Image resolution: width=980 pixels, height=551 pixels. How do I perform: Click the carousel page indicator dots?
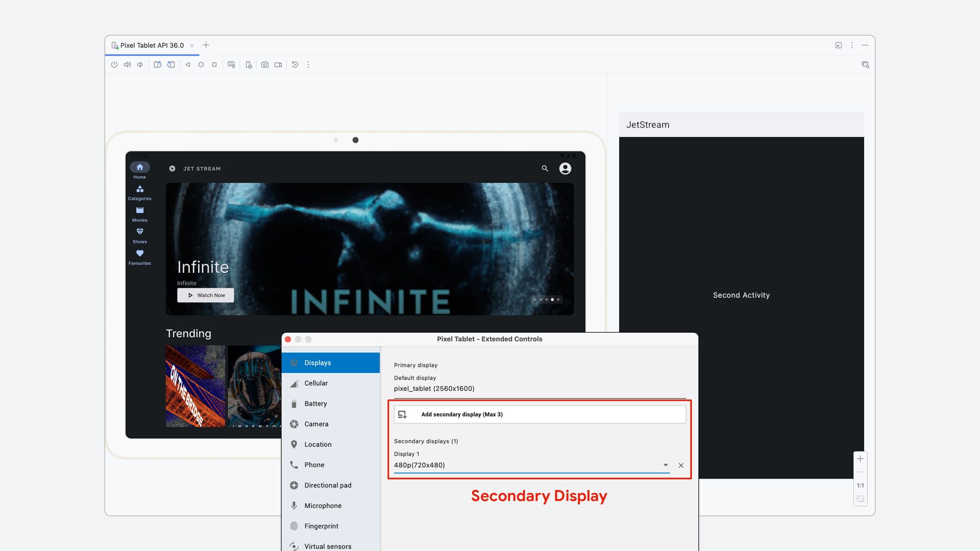547,299
